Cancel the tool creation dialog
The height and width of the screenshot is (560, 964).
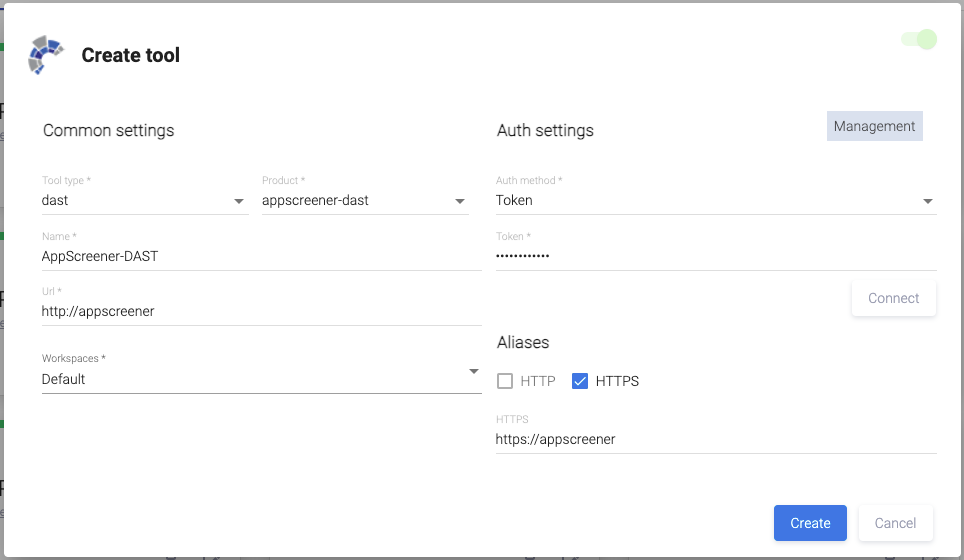pos(895,523)
